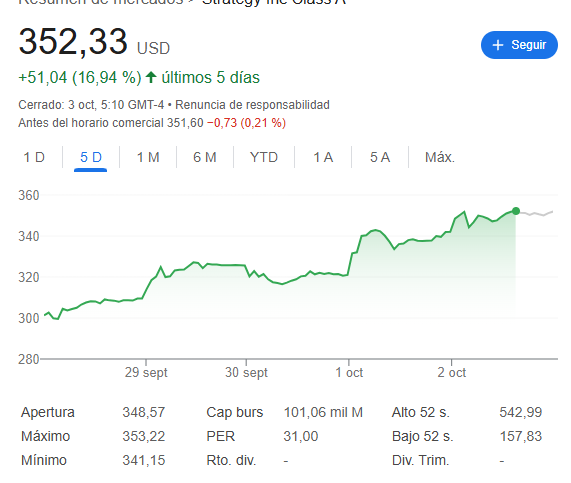Image resolution: width=571 pixels, height=483 pixels.
Task: Click the USD currency label
Action: (153, 48)
